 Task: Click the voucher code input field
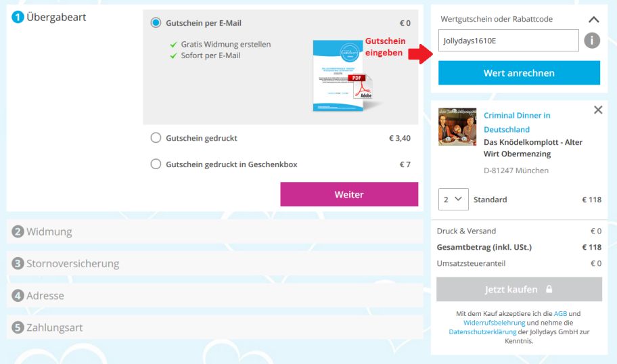click(x=508, y=40)
